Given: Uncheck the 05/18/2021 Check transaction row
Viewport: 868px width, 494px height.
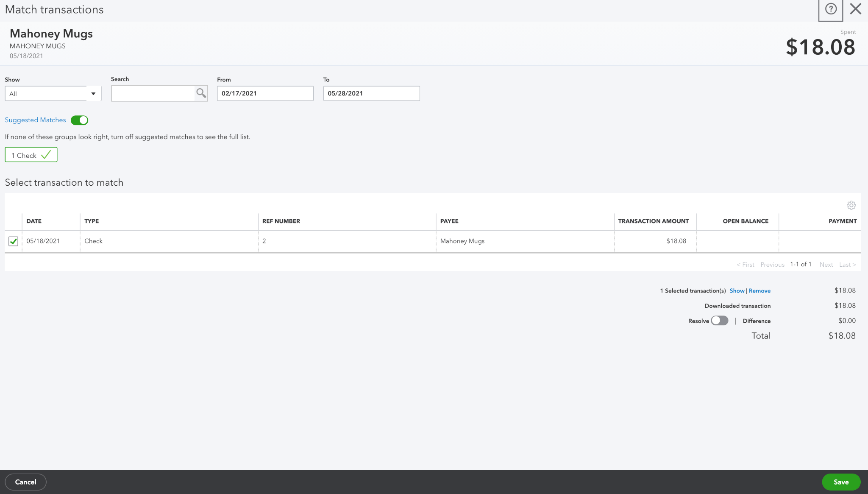Looking at the screenshot, I should [13, 241].
